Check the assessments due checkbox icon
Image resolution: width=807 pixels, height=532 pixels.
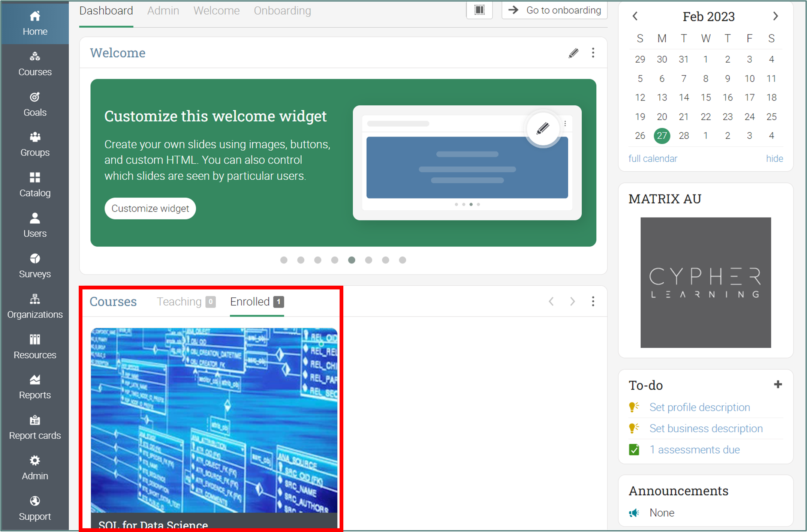click(x=634, y=450)
